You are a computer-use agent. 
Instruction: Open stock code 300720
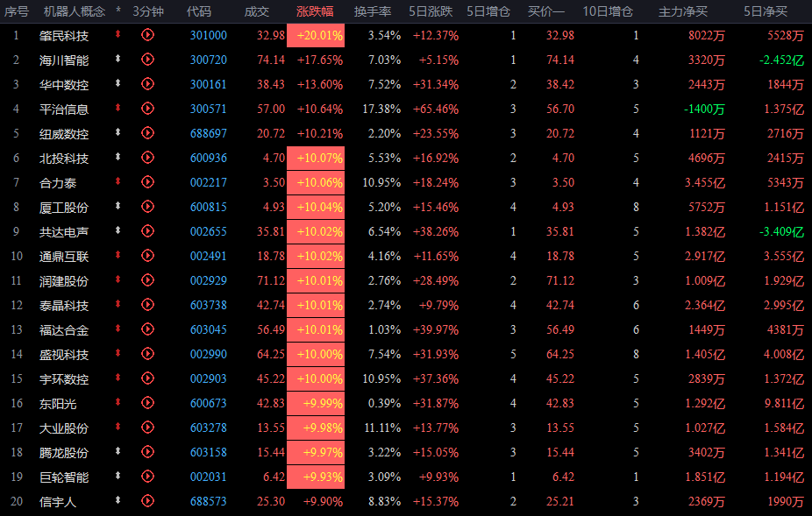[209, 60]
